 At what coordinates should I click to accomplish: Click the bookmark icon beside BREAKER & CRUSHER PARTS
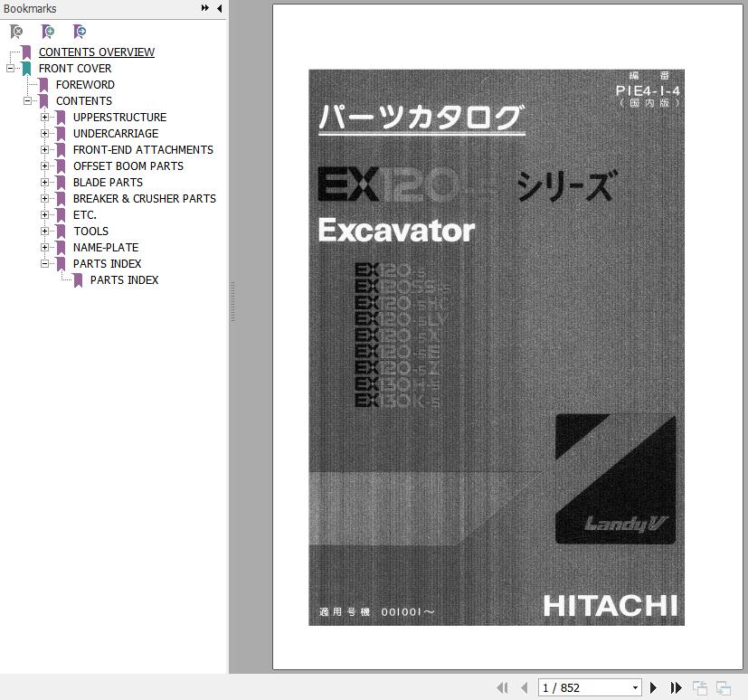(x=61, y=198)
